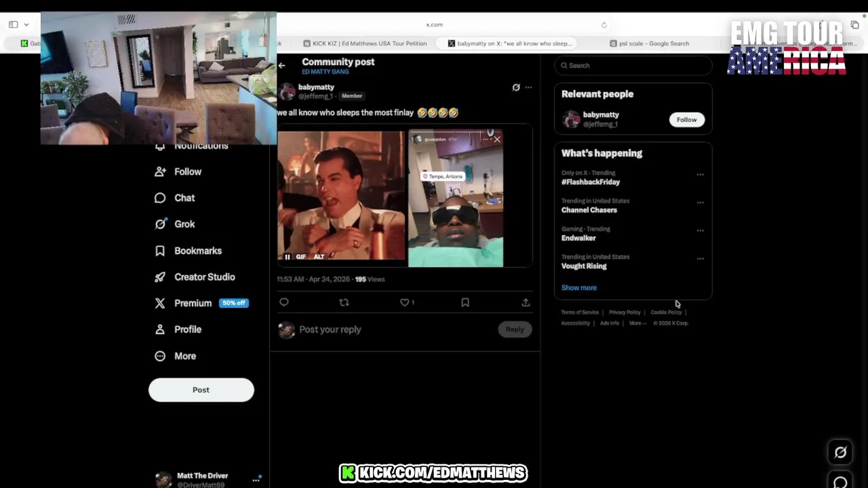Screen dimensions: 868x488
Task: Open options dots for Vought Rising trend
Action: [701, 259]
